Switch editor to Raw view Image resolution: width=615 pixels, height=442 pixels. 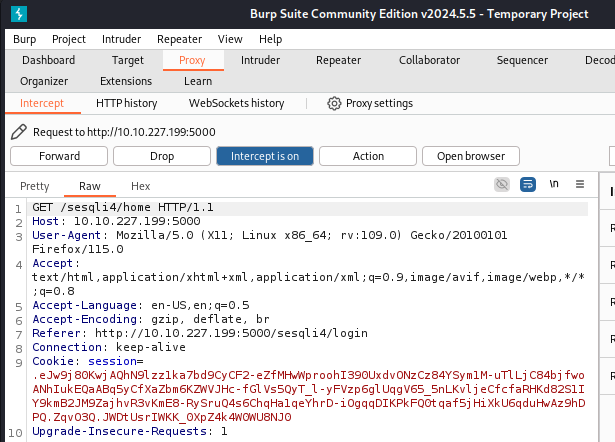tap(90, 186)
